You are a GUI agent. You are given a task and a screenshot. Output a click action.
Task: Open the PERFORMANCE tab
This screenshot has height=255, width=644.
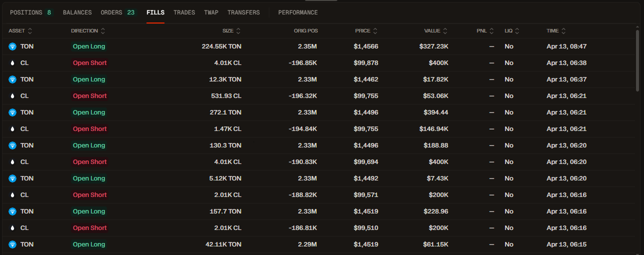tap(298, 12)
